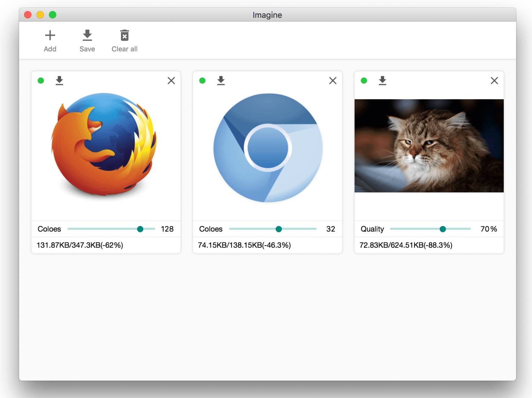Click the 32 colors value

coord(330,229)
